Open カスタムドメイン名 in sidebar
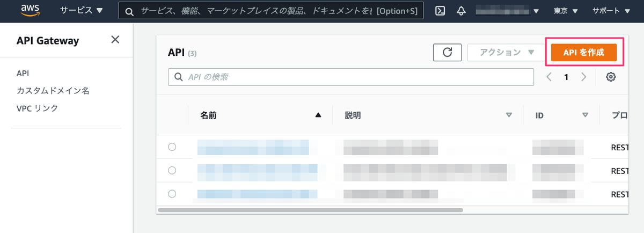Screen dimensions: 644x233 (x=53, y=91)
